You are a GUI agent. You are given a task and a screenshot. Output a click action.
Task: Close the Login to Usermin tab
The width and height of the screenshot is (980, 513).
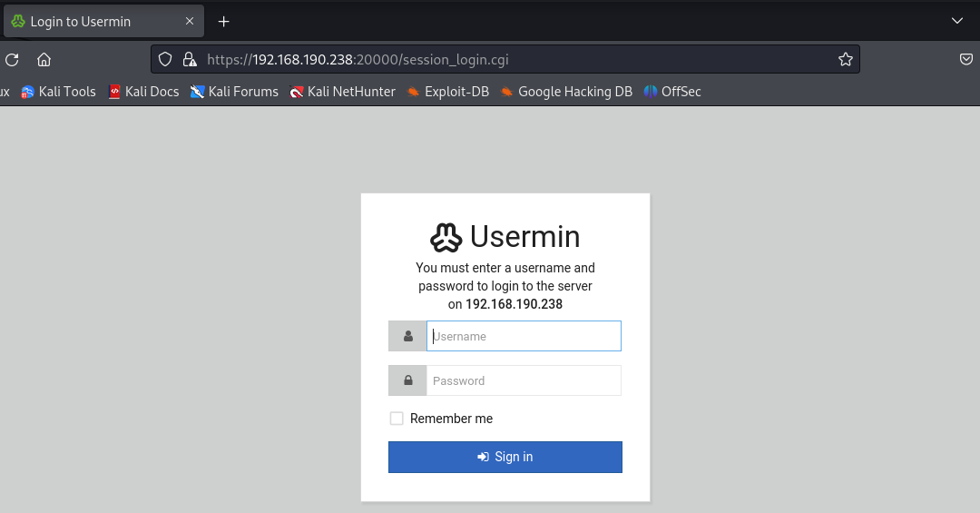tap(190, 21)
